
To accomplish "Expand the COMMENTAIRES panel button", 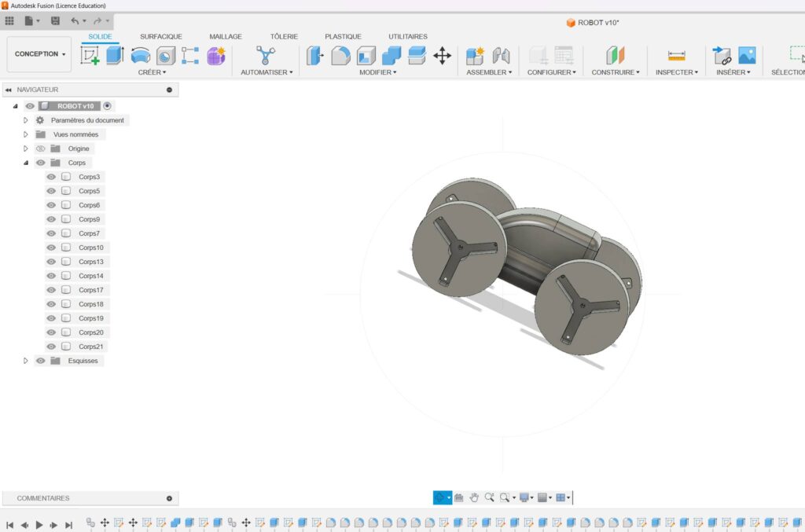I will click(170, 498).
